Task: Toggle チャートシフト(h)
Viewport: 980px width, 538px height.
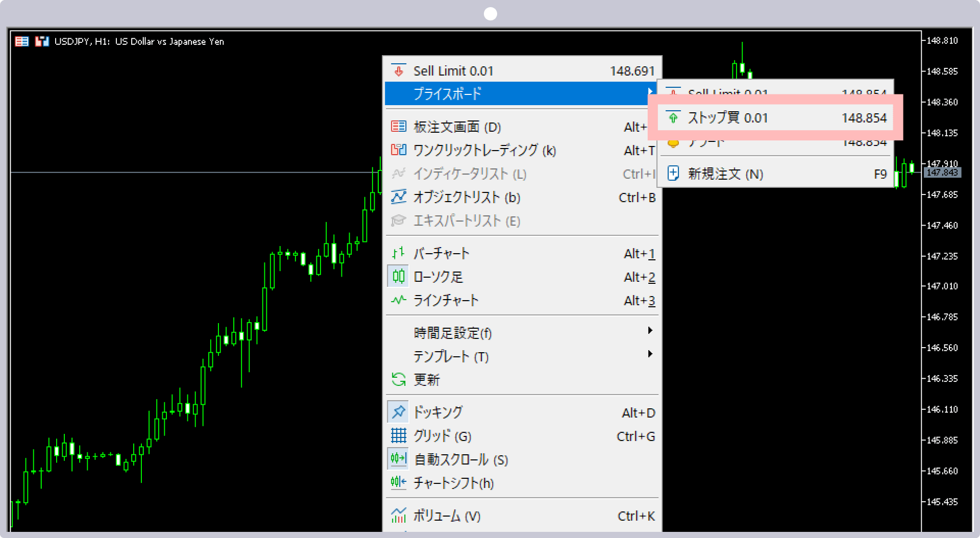Action: click(523, 483)
